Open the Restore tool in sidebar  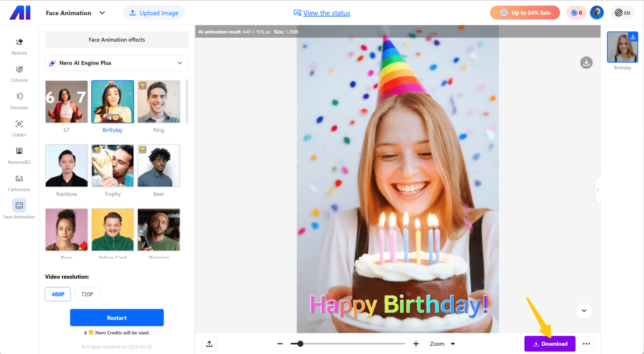(x=19, y=47)
